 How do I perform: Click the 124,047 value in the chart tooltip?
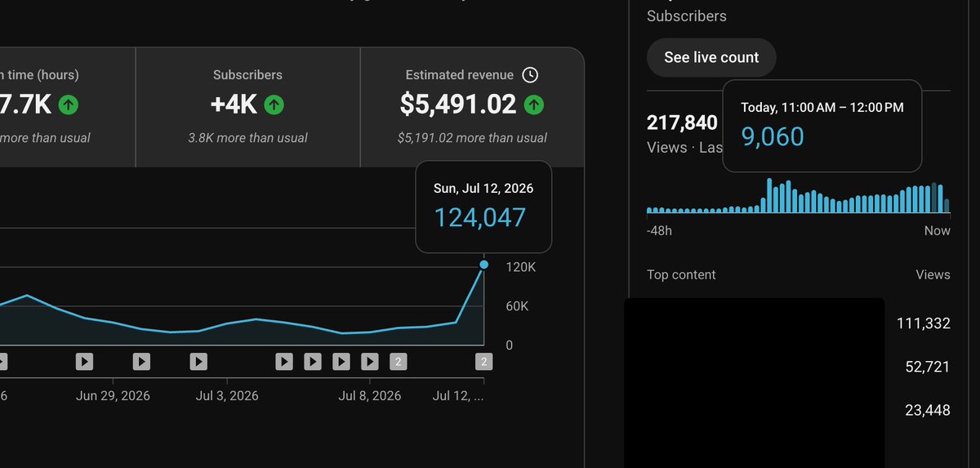(x=480, y=217)
